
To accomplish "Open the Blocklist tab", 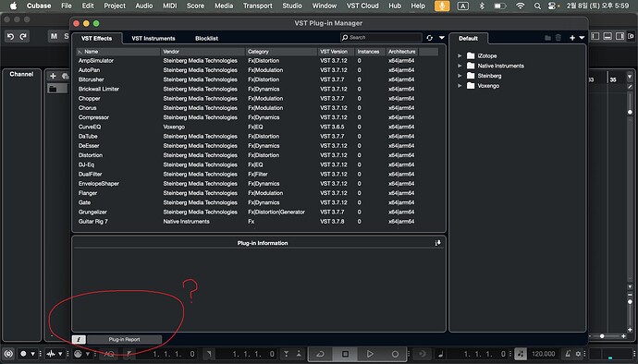I will pos(207,39).
